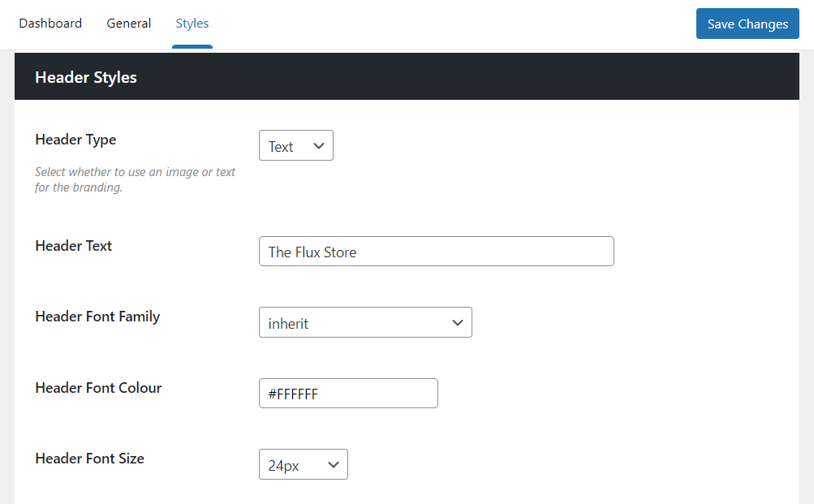The width and height of the screenshot is (814, 504).
Task: Open the Dashboard tab
Action: (50, 24)
